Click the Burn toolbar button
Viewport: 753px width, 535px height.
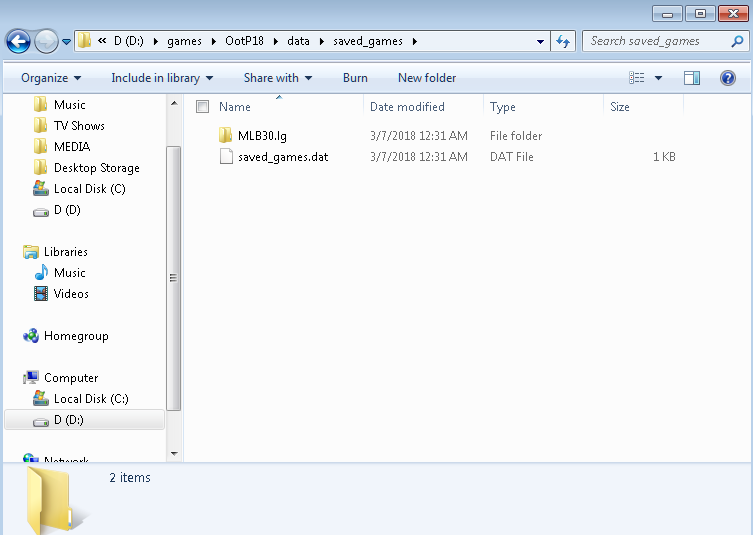(355, 78)
